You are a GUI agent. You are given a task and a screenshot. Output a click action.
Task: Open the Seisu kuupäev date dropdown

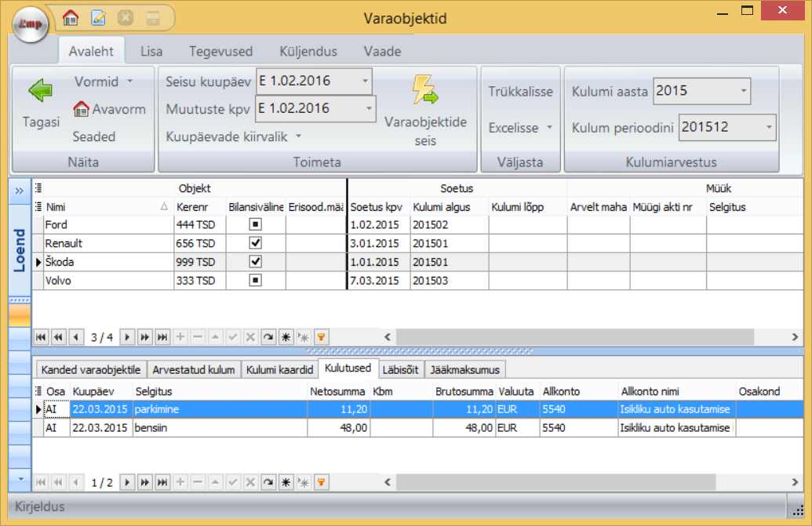point(365,81)
